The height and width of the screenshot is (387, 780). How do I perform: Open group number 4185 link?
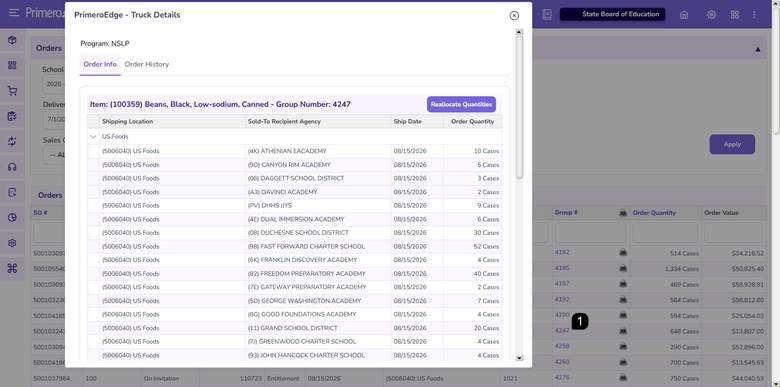click(562, 268)
